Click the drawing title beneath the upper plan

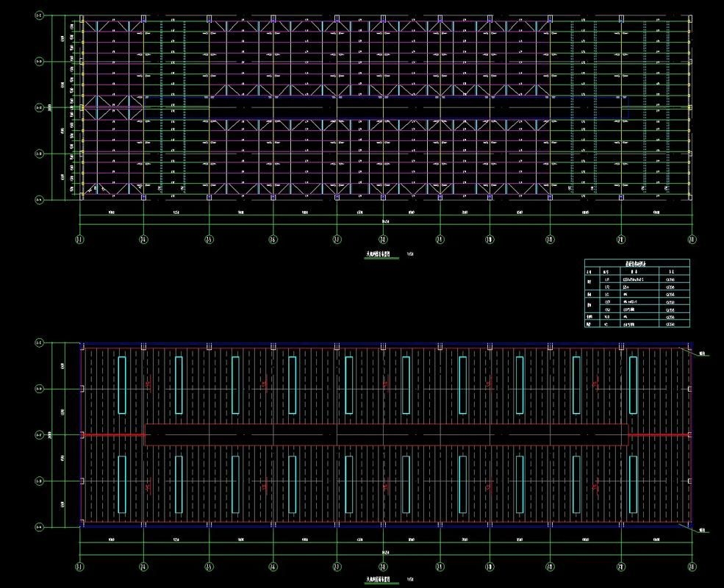[382, 254]
